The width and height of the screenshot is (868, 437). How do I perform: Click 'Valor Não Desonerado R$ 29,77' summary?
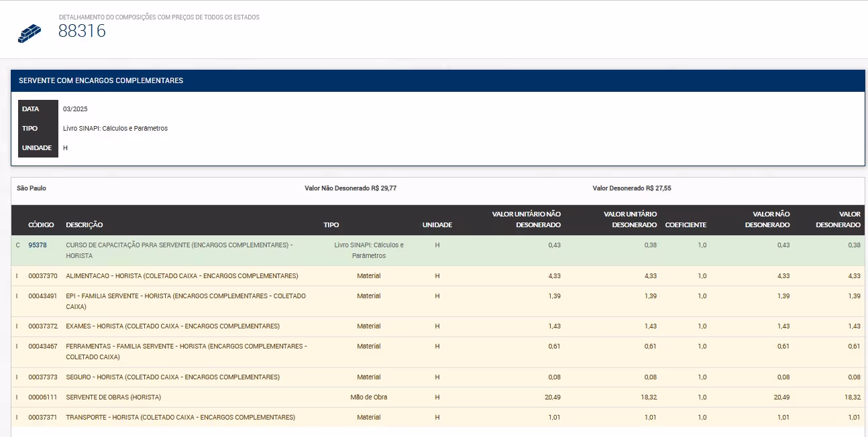point(350,188)
